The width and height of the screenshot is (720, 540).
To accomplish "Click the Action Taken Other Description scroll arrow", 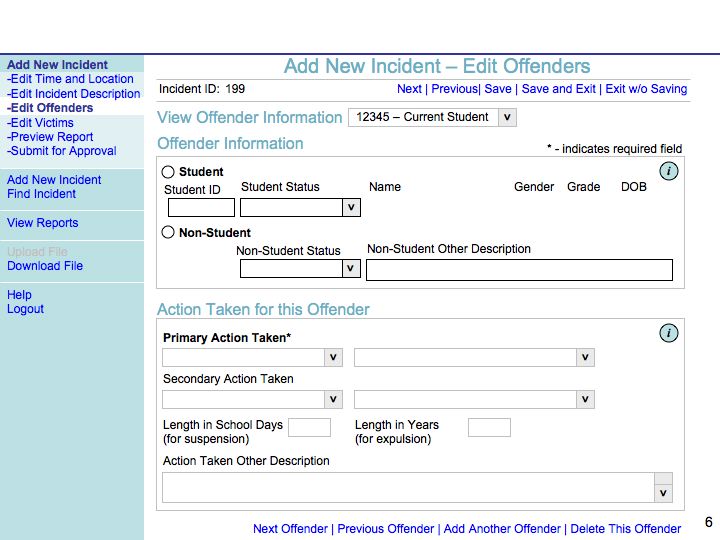I will [x=664, y=493].
